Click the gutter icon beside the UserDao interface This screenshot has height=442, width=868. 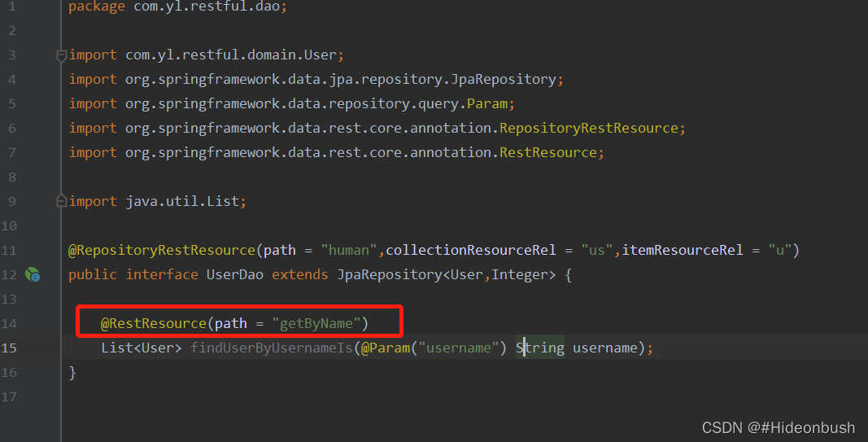coord(33,274)
